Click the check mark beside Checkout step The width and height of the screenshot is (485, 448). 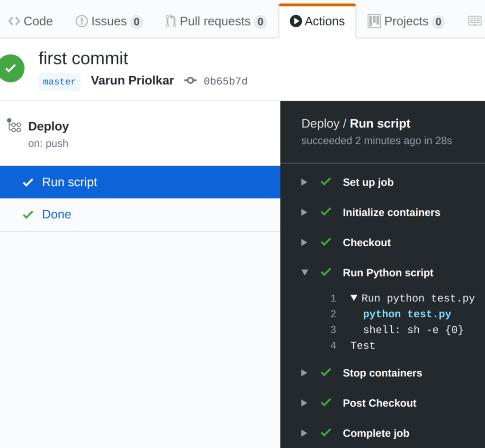click(326, 242)
